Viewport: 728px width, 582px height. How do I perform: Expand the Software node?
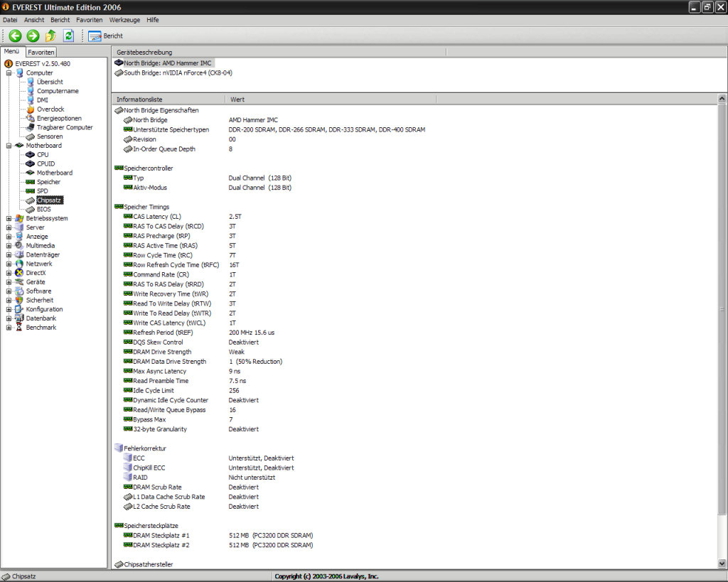tap(9, 291)
